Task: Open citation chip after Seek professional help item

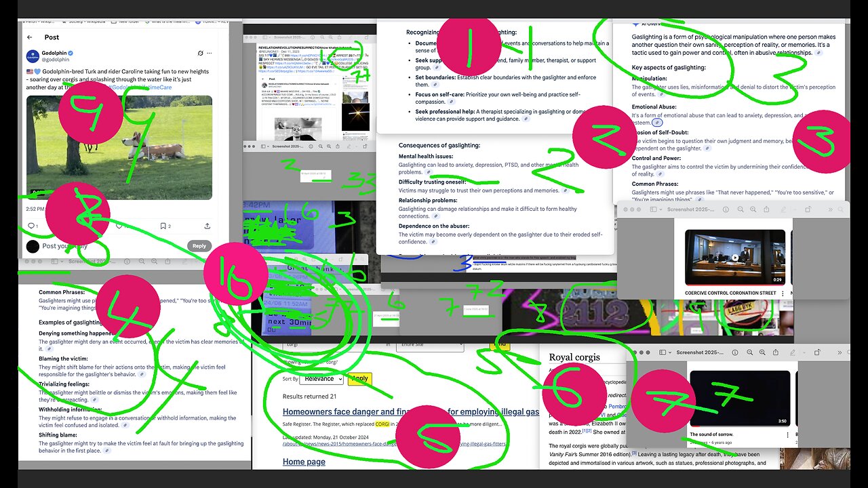Action: (526, 119)
